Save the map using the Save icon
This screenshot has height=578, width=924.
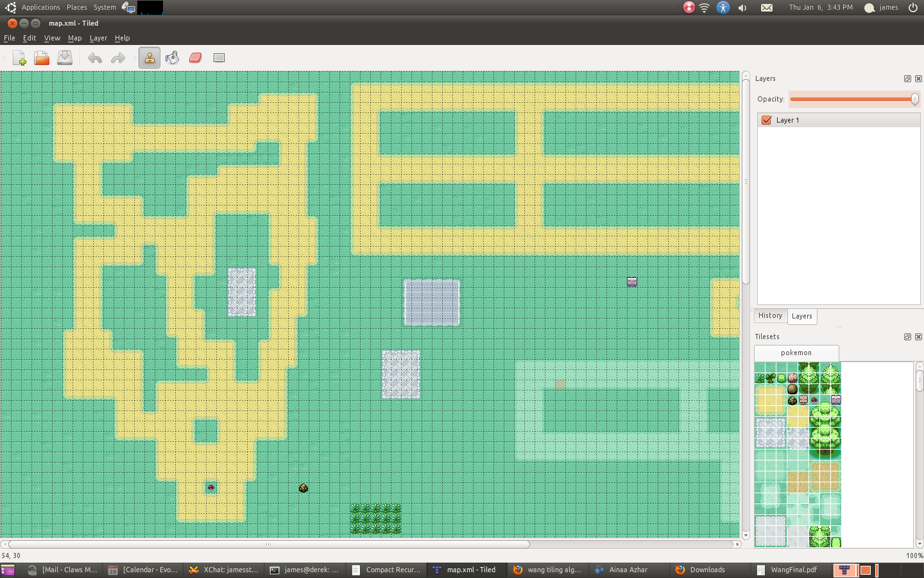[x=65, y=58]
